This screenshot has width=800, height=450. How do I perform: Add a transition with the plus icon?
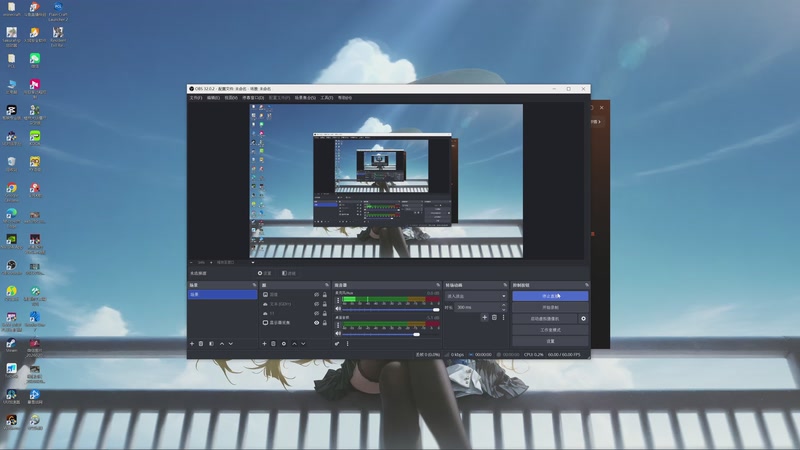[485, 317]
